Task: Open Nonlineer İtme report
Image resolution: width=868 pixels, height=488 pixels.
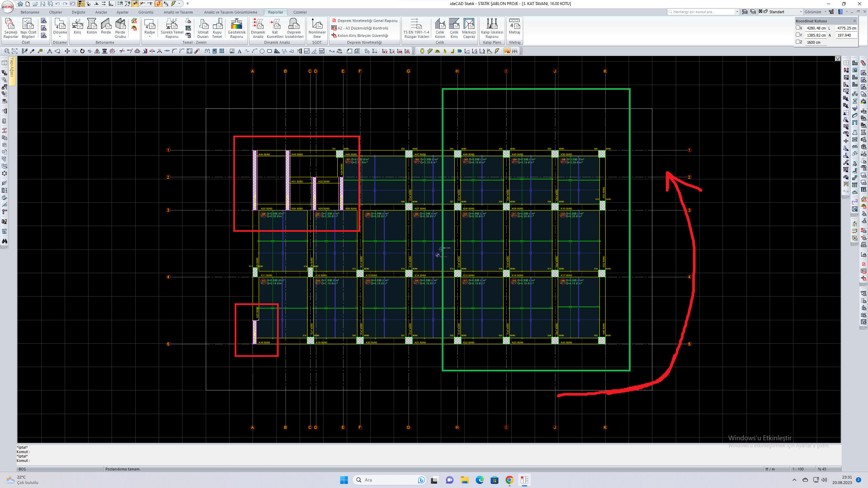Action: tap(317, 28)
